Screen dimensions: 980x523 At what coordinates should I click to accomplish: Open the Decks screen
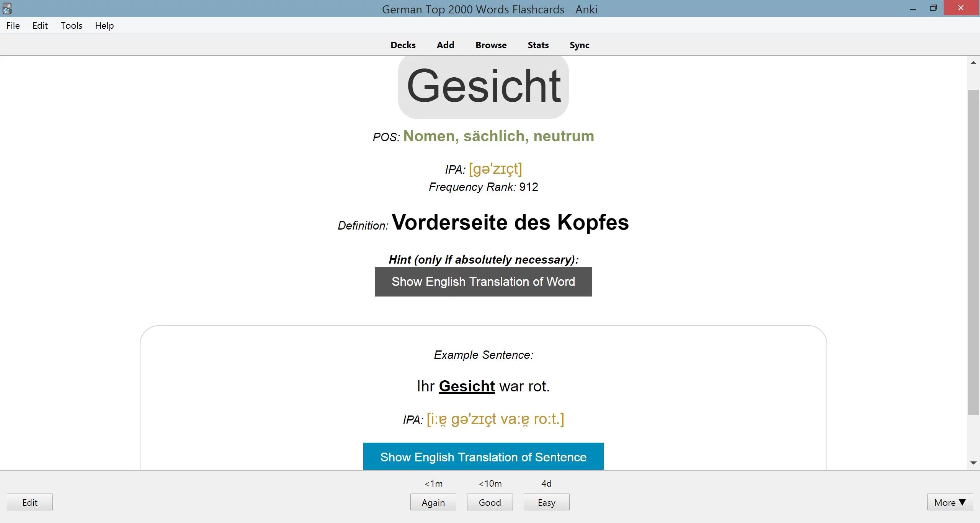[402, 45]
